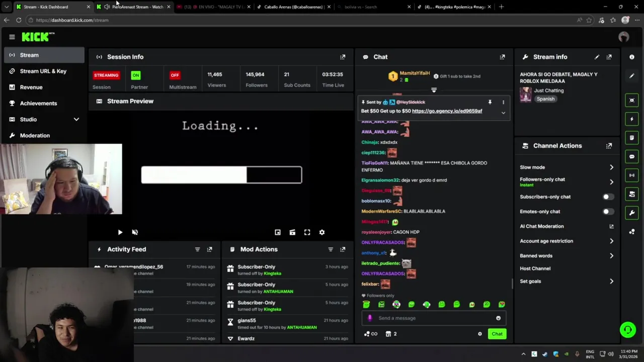Image resolution: width=644 pixels, height=362 pixels.
Task: Click Gift 1 sub to take 2nd
Action: click(x=457, y=76)
